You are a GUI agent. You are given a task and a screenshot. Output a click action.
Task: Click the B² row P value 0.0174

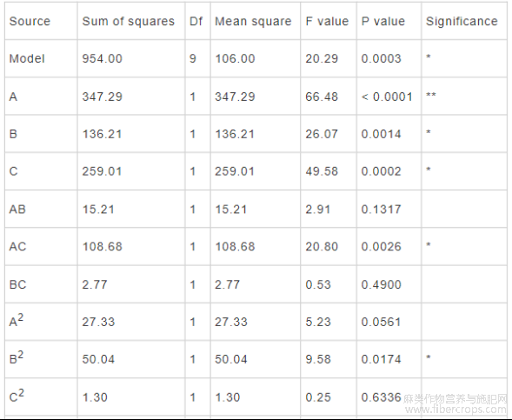[381, 360]
